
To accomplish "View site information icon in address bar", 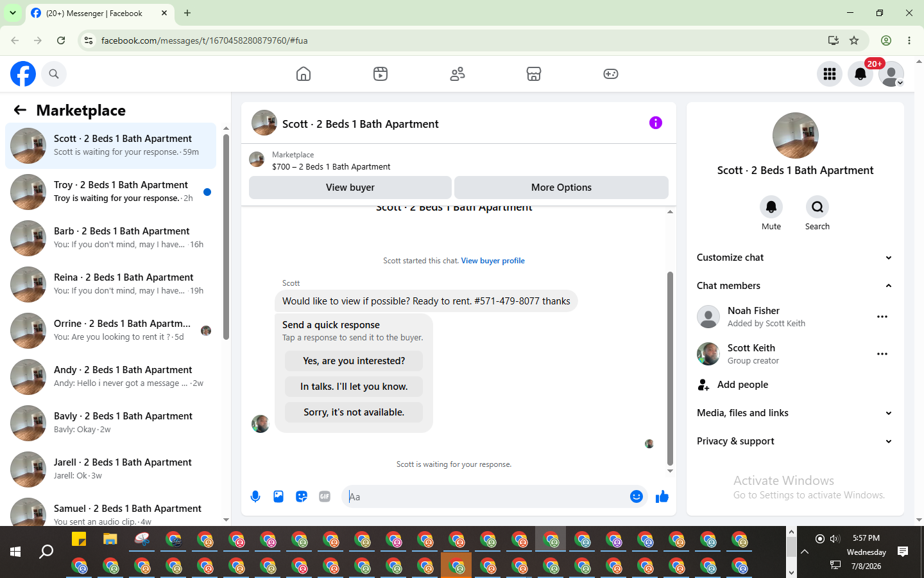I will (89, 40).
